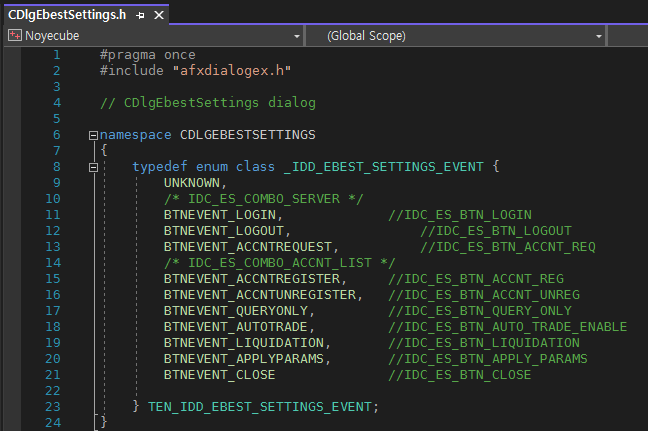Click the 'typedef' keyword

click(x=160, y=167)
